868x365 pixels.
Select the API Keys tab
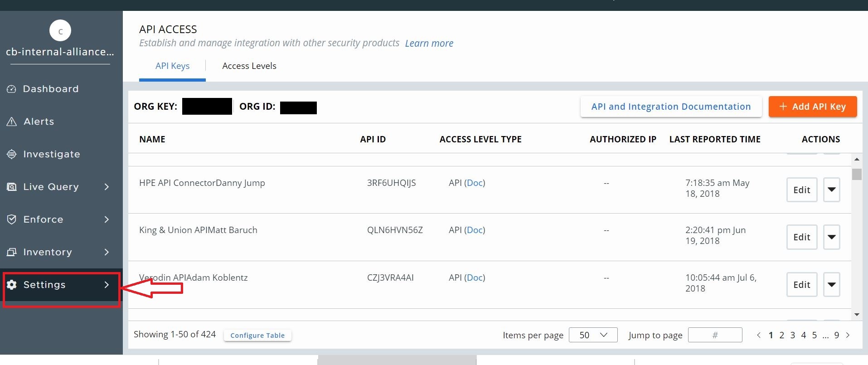172,66
